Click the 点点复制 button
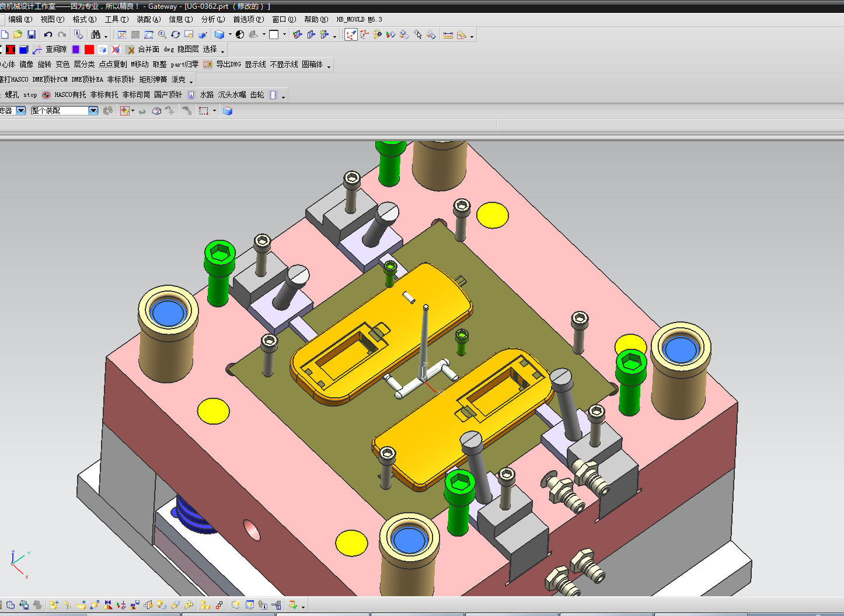 (113, 64)
